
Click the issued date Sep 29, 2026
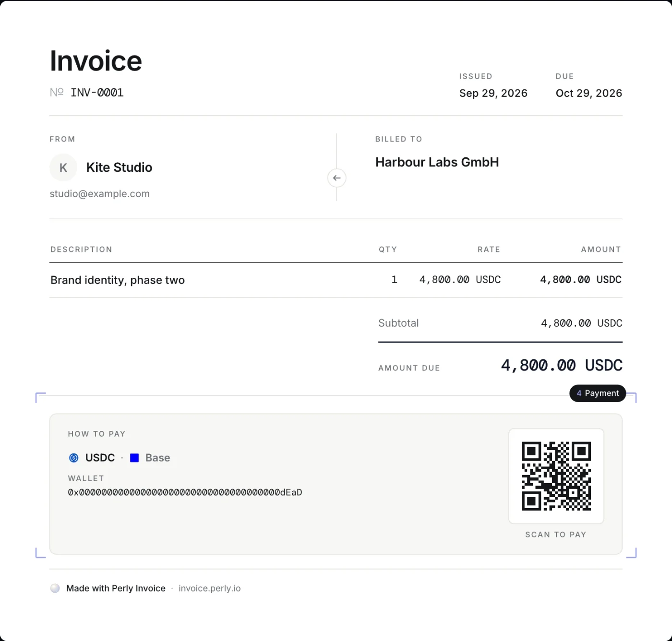click(493, 93)
